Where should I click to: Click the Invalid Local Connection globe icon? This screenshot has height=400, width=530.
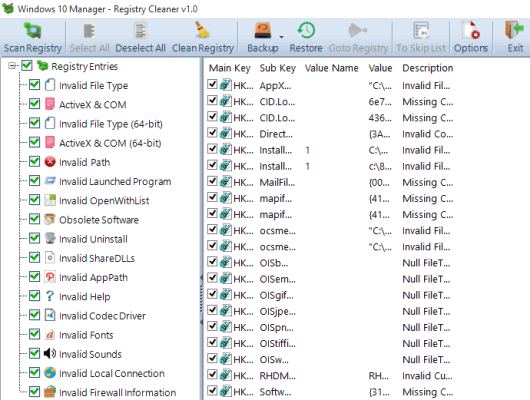[50, 373]
